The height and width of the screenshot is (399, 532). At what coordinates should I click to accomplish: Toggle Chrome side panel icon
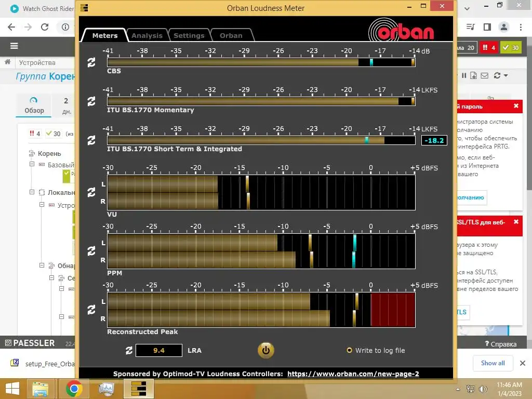[487, 27]
